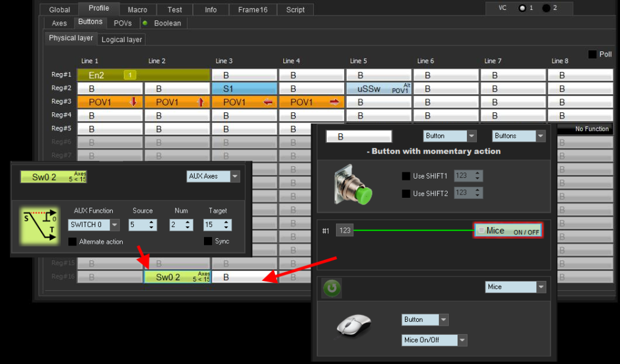Switch to the Macro tab
Viewport: 620px width, 364px height.
(138, 9)
